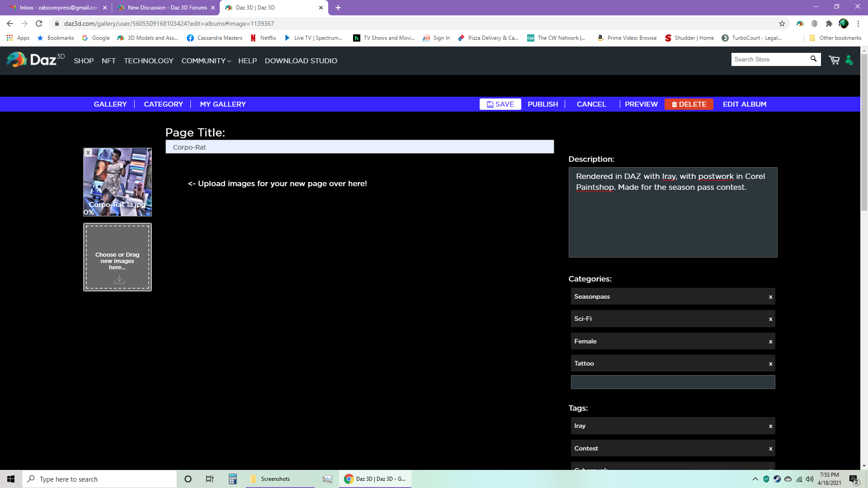Screen dimensions: 868x488
Task: Click the Search Store magnifier icon
Action: [813, 59]
